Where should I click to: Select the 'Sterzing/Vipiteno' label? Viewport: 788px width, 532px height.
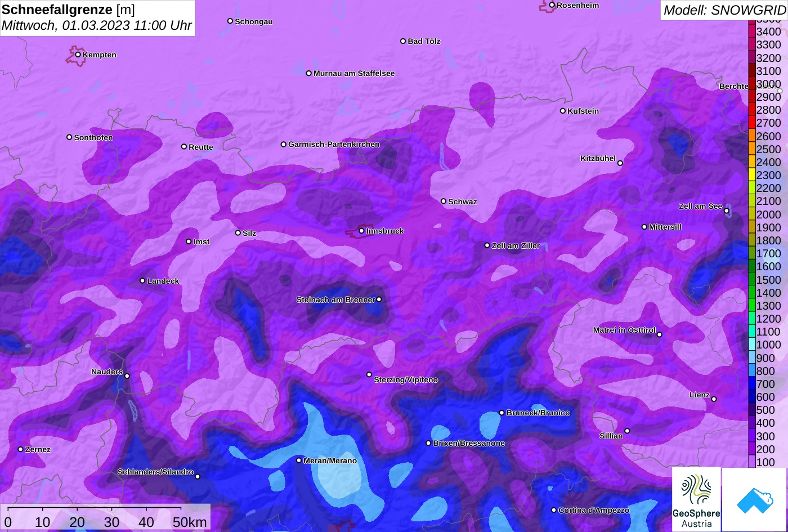406,380
